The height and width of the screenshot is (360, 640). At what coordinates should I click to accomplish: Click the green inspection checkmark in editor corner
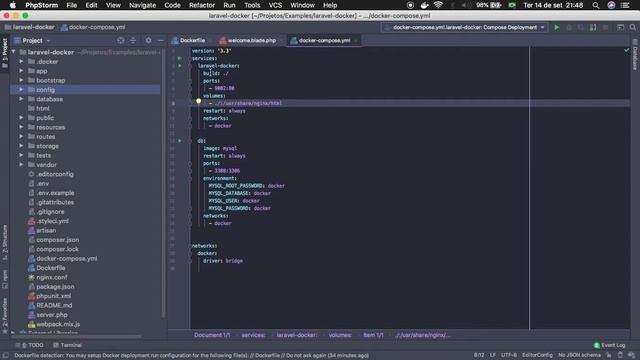tap(627, 50)
